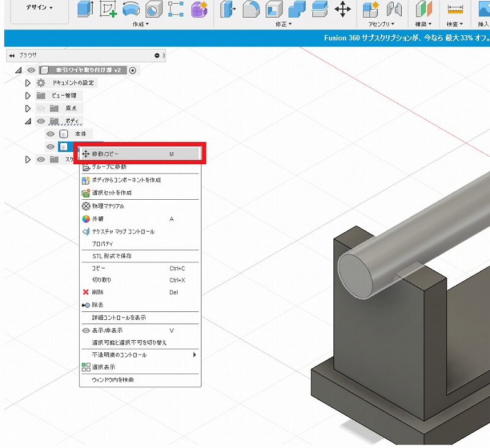Click the Fillet tool in Modify group
This screenshot has width=490, height=448.
[x=250, y=9]
